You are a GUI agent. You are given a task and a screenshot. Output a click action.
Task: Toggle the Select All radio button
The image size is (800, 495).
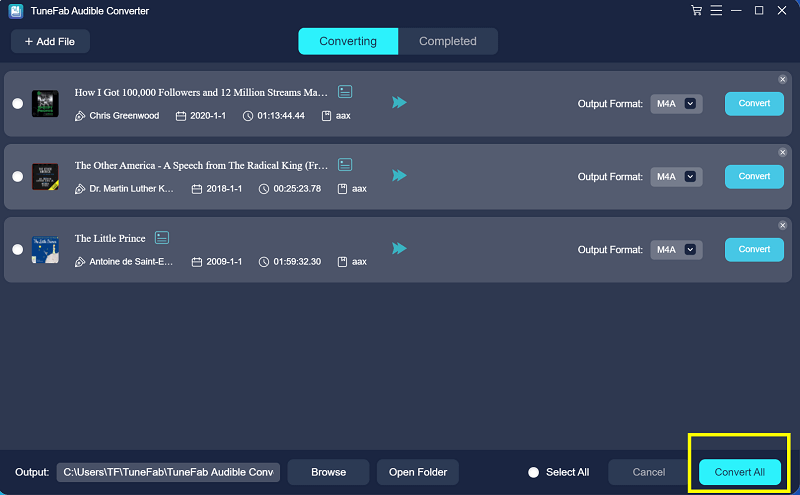click(533, 472)
